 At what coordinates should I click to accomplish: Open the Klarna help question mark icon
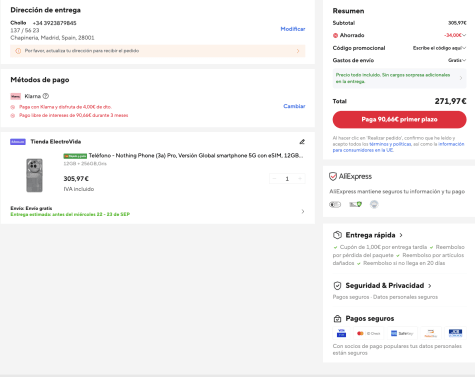[x=46, y=96]
